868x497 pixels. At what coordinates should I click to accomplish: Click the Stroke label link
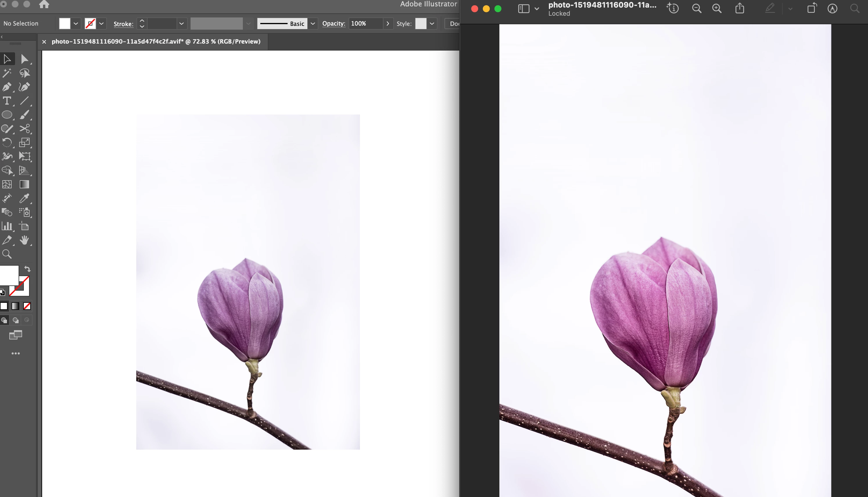click(x=123, y=24)
